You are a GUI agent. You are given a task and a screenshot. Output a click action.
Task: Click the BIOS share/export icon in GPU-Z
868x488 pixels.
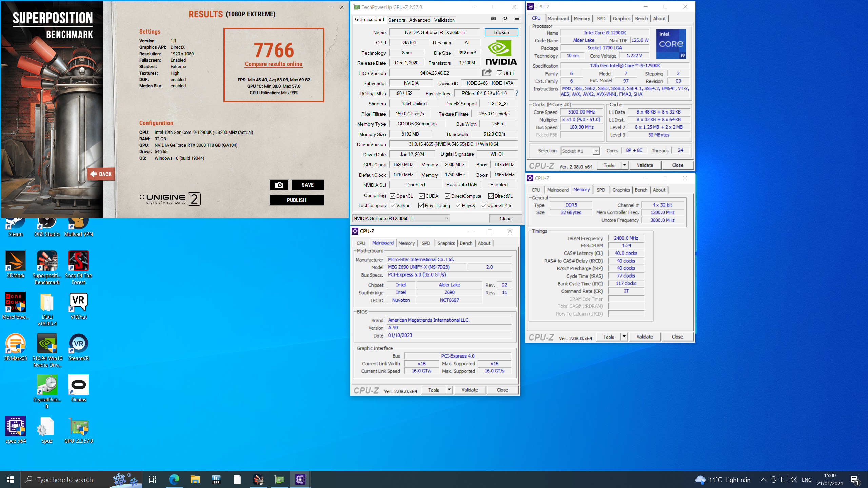click(x=487, y=73)
